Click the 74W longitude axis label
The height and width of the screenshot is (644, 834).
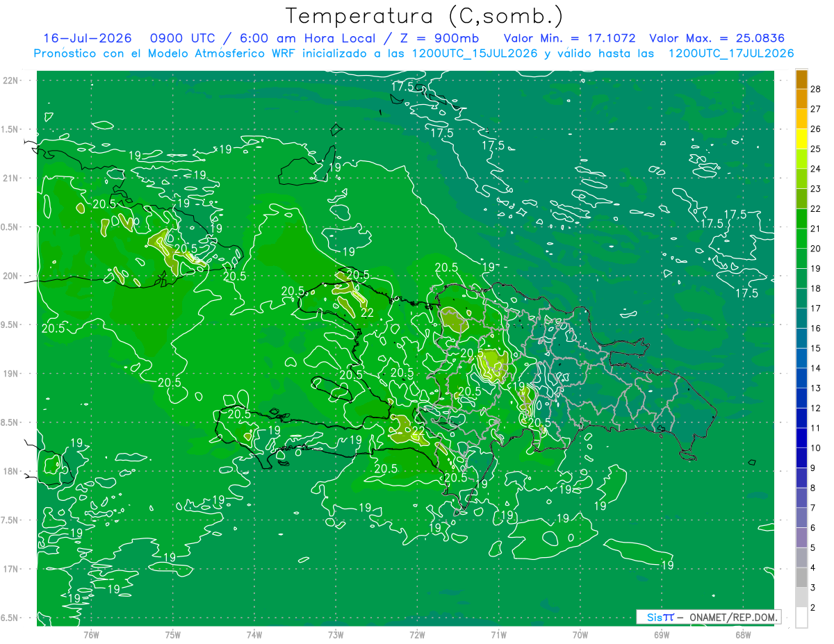coord(254,634)
